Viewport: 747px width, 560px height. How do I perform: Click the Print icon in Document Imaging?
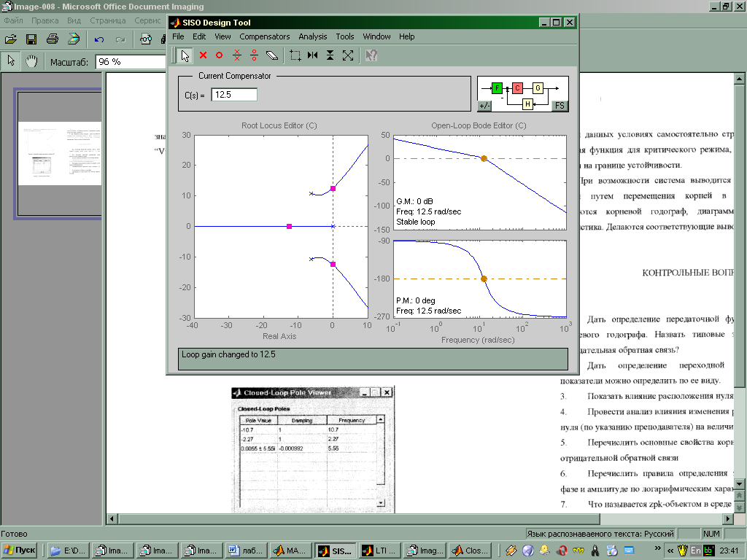click(x=53, y=39)
